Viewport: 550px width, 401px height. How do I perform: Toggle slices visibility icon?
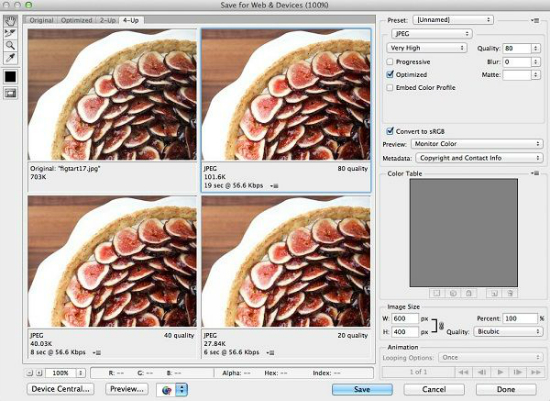pyautogui.click(x=10, y=93)
